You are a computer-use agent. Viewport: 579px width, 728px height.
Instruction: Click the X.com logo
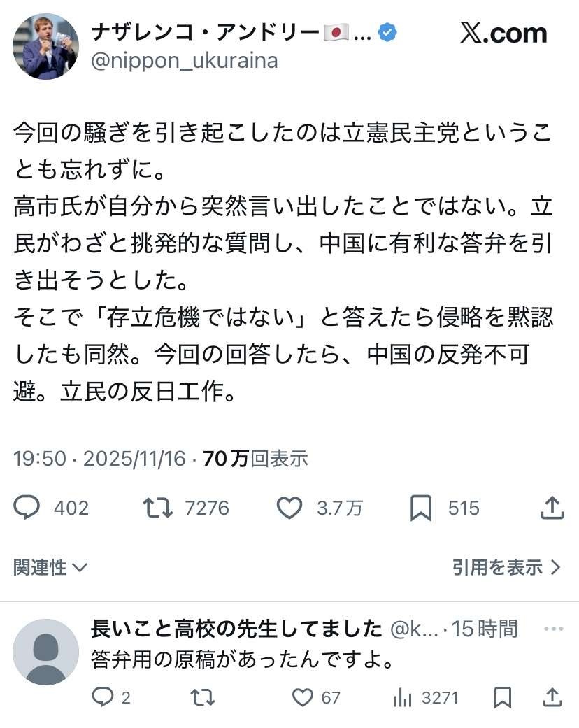(503, 33)
